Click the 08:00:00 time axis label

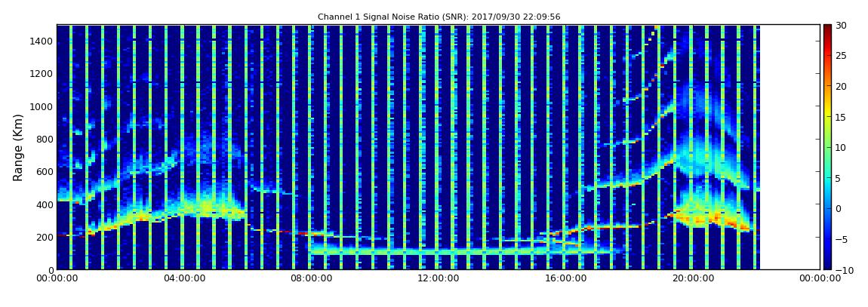[x=311, y=279]
